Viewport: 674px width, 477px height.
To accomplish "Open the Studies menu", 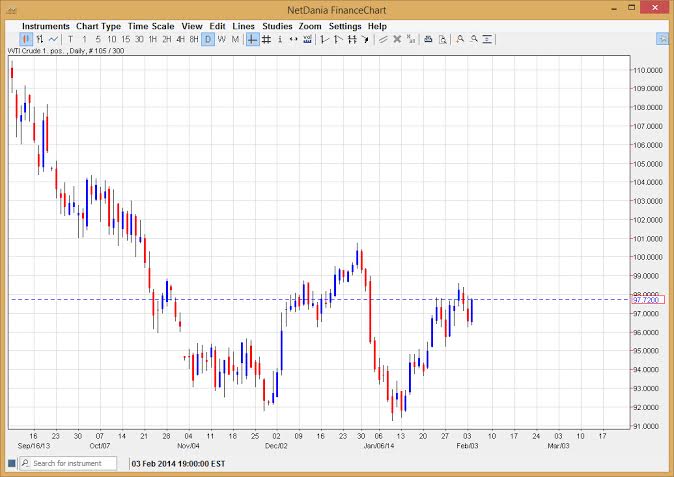I will click(x=277, y=26).
